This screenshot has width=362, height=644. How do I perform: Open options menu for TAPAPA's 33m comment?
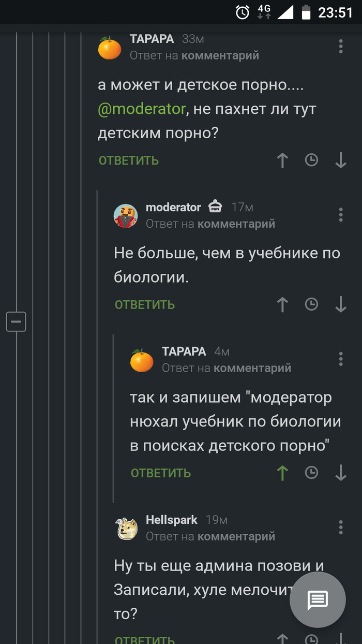tap(341, 47)
